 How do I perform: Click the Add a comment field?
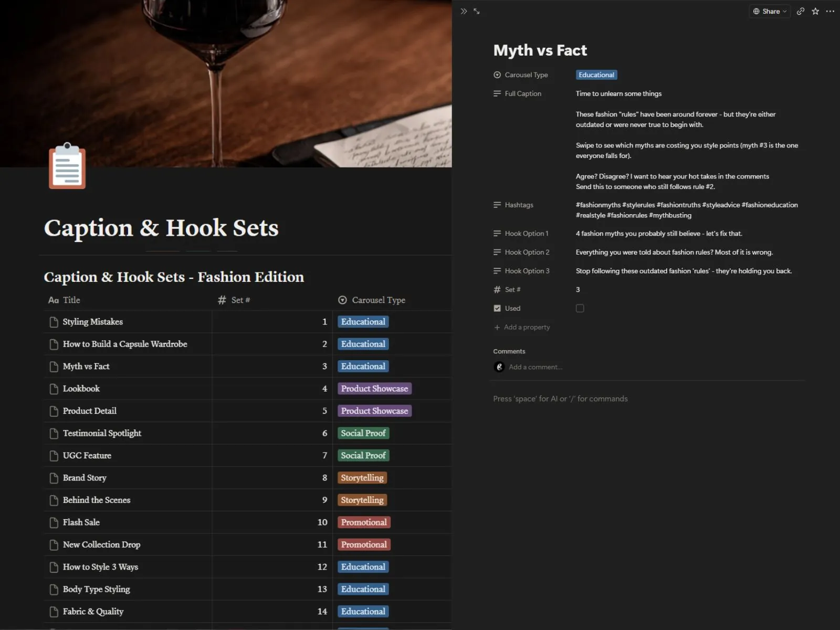pyautogui.click(x=535, y=367)
